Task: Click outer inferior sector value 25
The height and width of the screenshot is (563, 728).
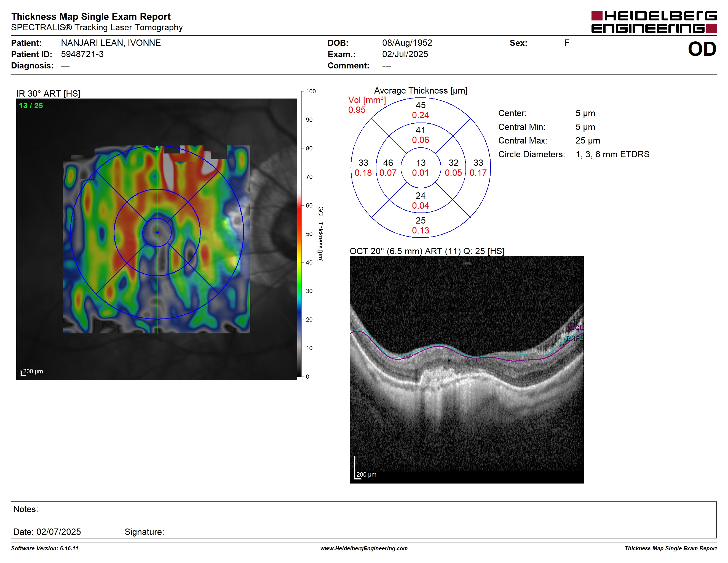Action: (x=420, y=221)
